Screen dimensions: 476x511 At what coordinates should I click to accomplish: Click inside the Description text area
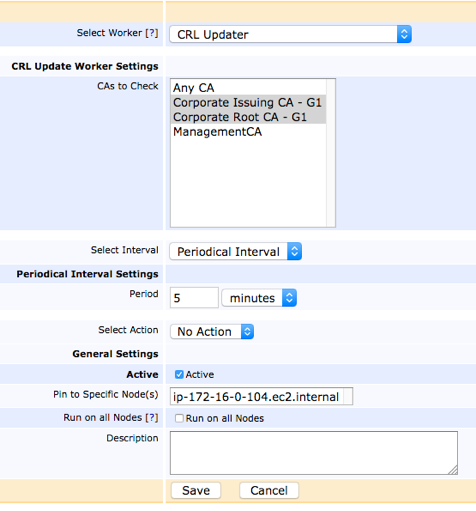coord(314,453)
